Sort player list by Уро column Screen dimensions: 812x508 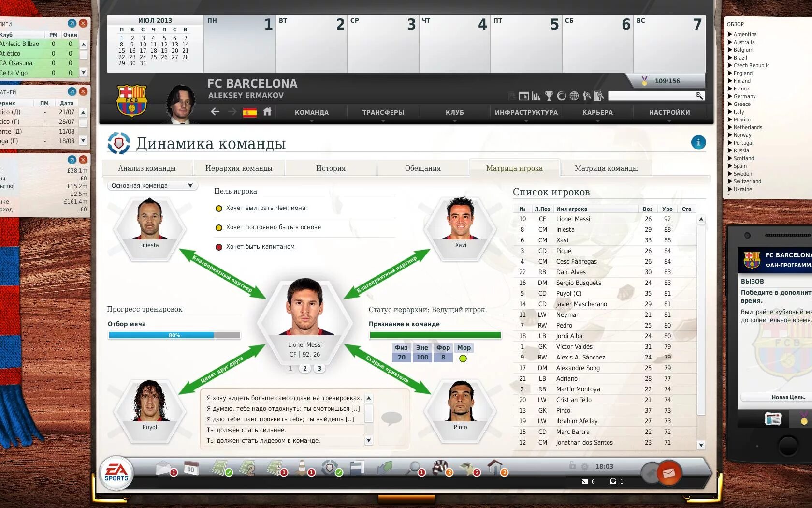667,209
